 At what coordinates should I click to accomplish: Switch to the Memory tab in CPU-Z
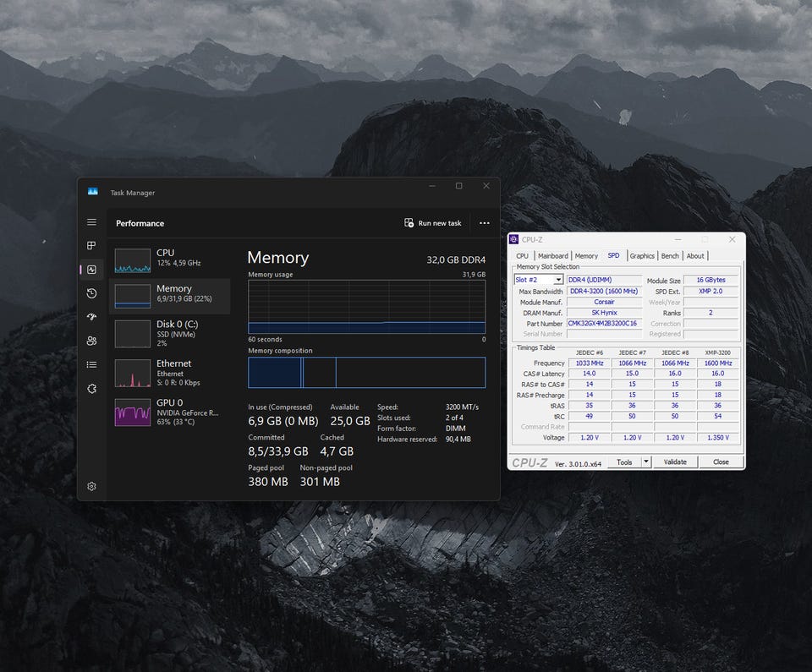coord(586,256)
